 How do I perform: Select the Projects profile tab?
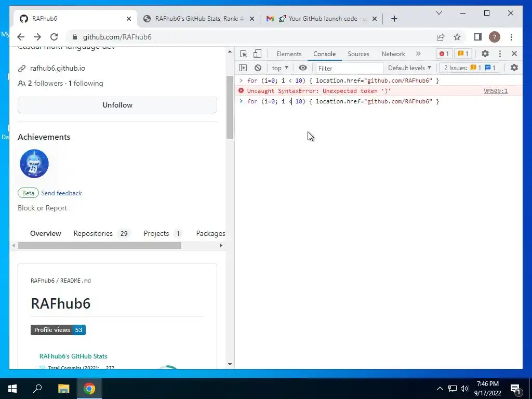click(163, 233)
